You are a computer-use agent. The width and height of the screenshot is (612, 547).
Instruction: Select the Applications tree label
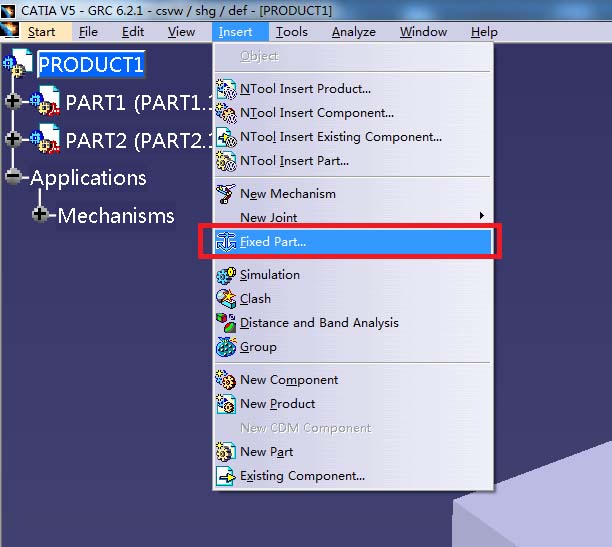(x=89, y=178)
